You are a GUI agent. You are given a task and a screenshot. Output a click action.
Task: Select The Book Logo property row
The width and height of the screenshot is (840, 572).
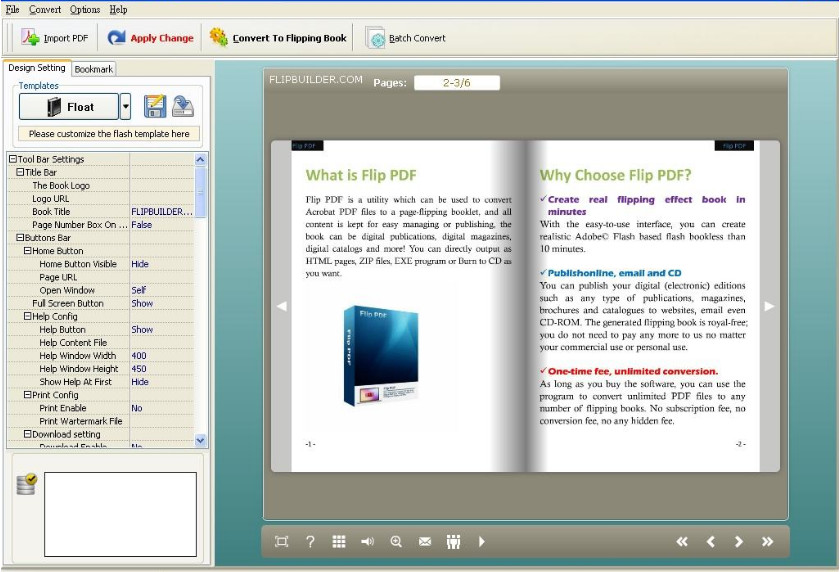101,185
